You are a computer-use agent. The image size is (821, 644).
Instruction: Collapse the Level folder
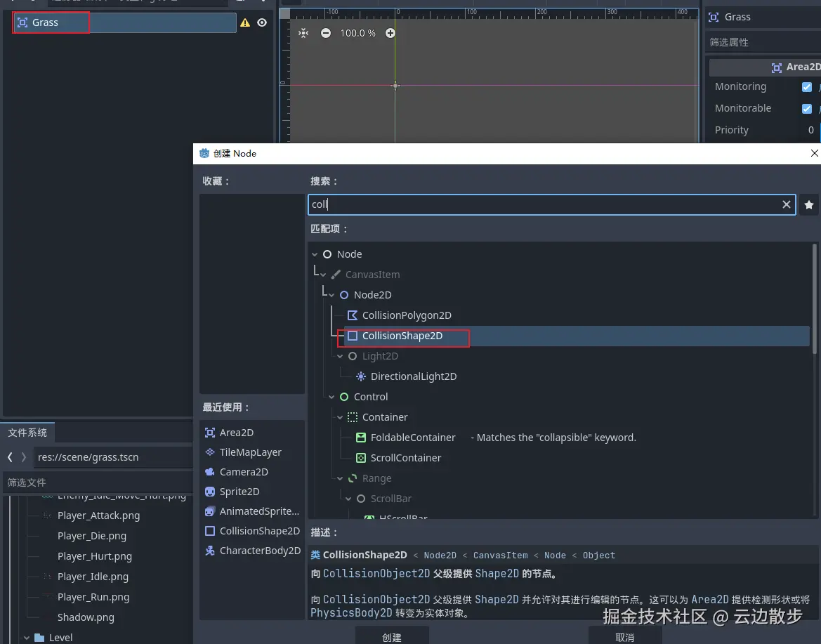[x=27, y=638]
